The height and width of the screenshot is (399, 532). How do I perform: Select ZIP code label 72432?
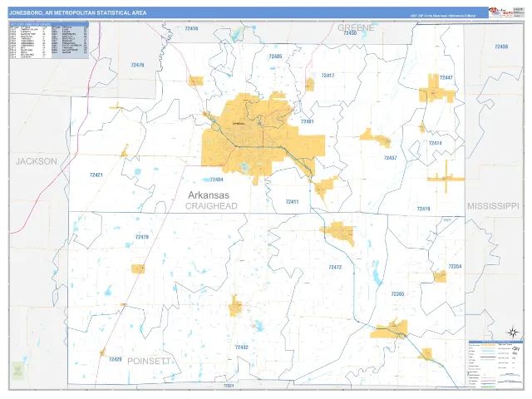[x=242, y=347]
